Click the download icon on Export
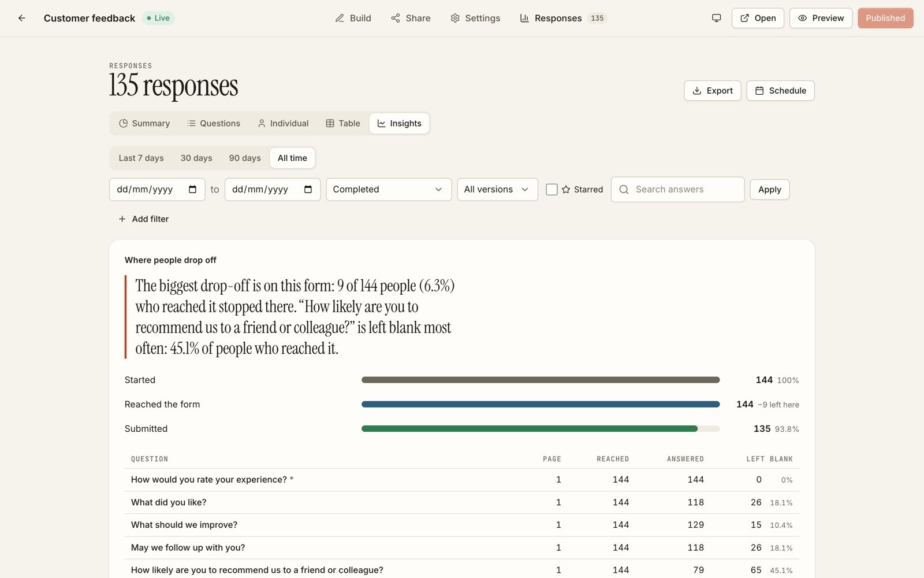924x578 pixels. [x=697, y=91]
